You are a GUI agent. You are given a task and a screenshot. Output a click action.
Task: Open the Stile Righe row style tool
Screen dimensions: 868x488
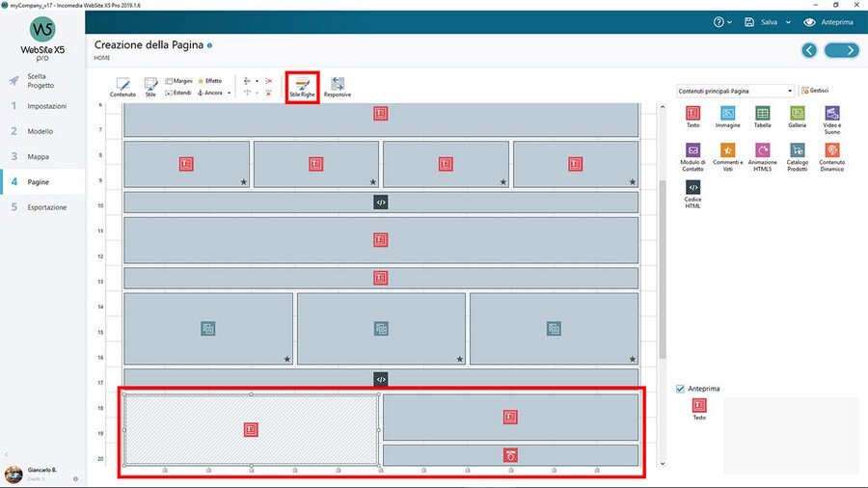point(302,86)
